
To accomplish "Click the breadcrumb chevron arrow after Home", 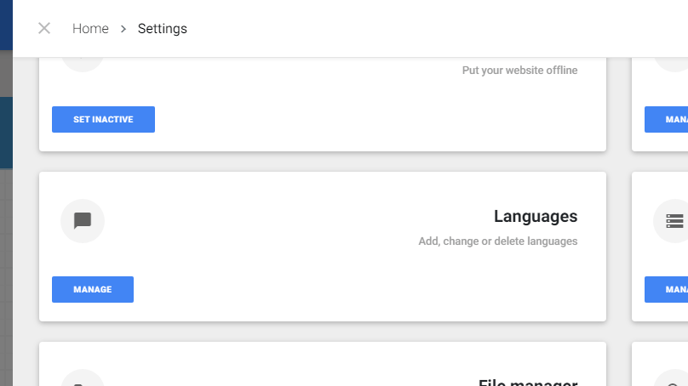I will click(123, 29).
